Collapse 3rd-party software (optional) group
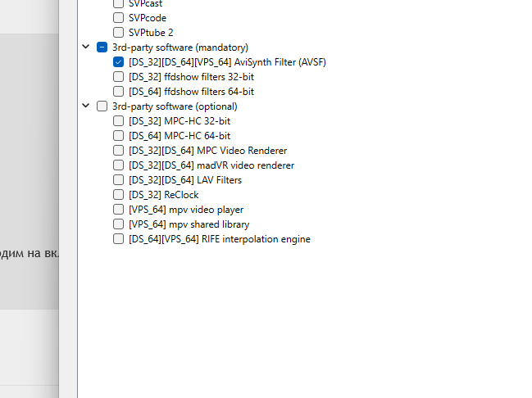532x398 pixels. (86, 106)
